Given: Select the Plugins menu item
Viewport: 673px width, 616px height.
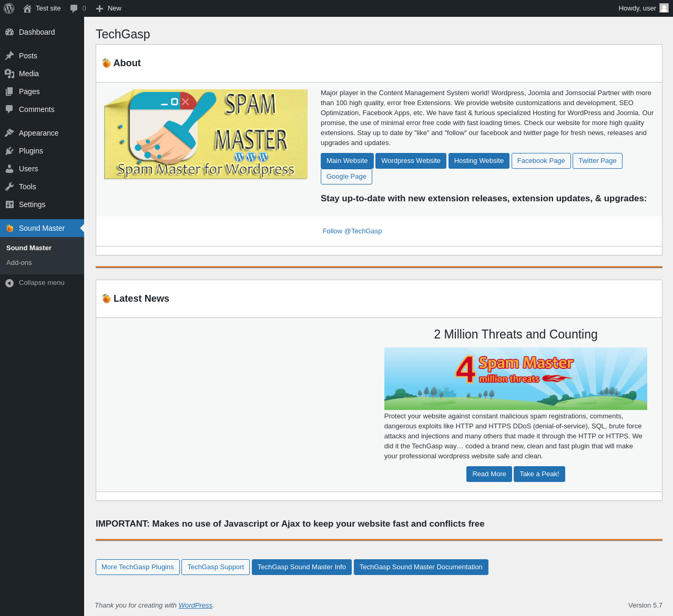Looking at the screenshot, I should (x=42, y=151).
